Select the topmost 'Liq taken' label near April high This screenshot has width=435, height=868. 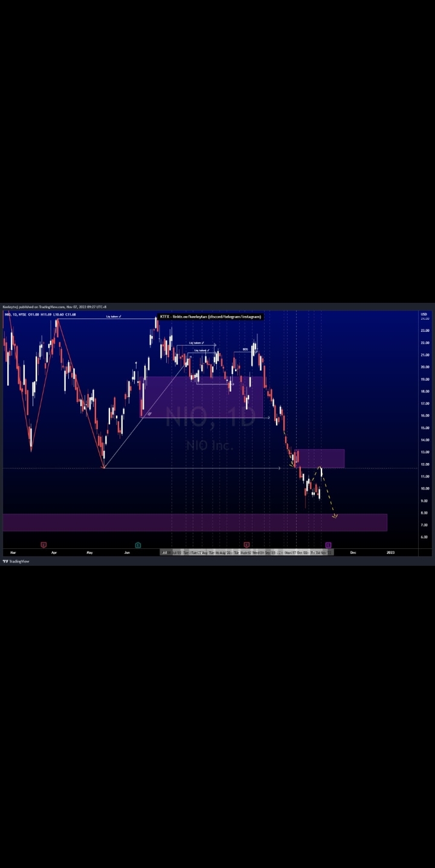point(114,316)
